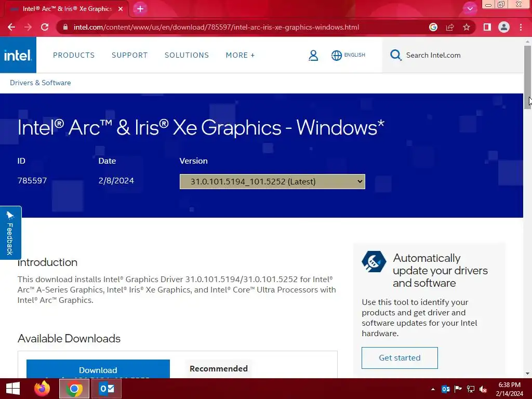Click 'Automatically update your drivers' heading

(441, 270)
